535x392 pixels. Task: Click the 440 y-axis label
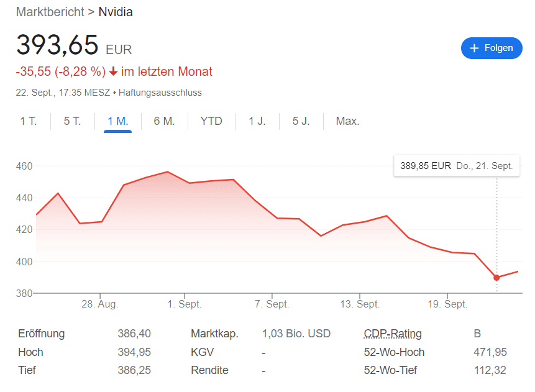click(x=24, y=198)
